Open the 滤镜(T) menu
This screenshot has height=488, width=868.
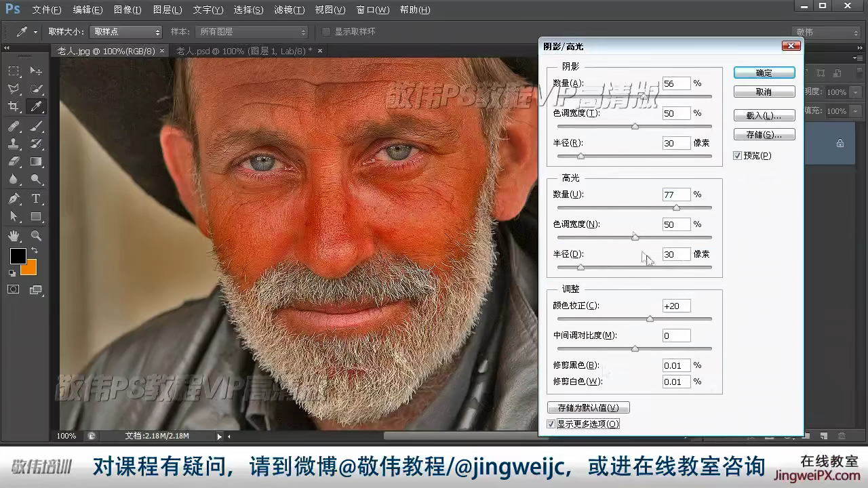(x=289, y=10)
